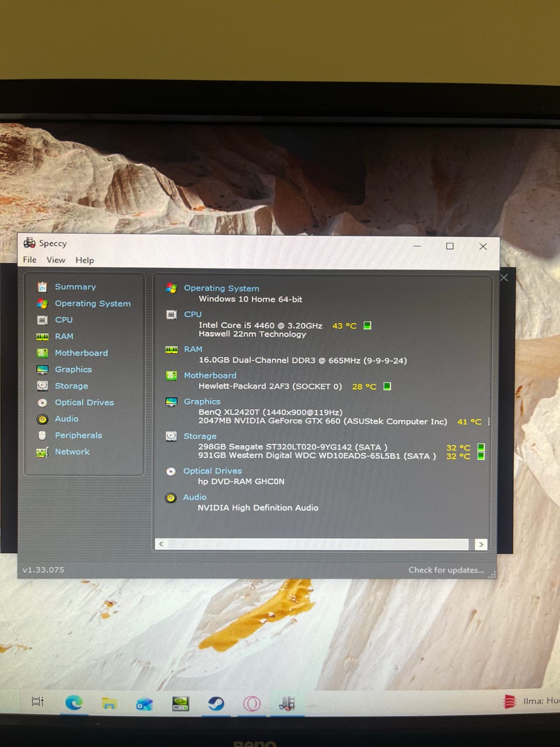
Task: Click the Audio heading link in summary
Action: point(195,497)
